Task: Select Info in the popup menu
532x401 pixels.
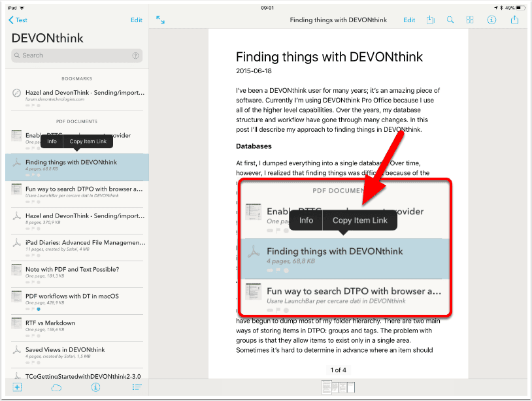Action: (52, 141)
